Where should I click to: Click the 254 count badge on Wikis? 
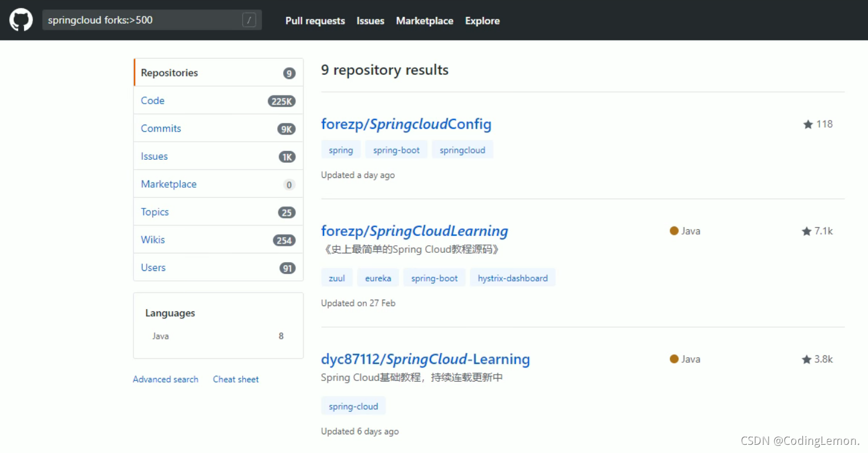pyautogui.click(x=284, y=240)
